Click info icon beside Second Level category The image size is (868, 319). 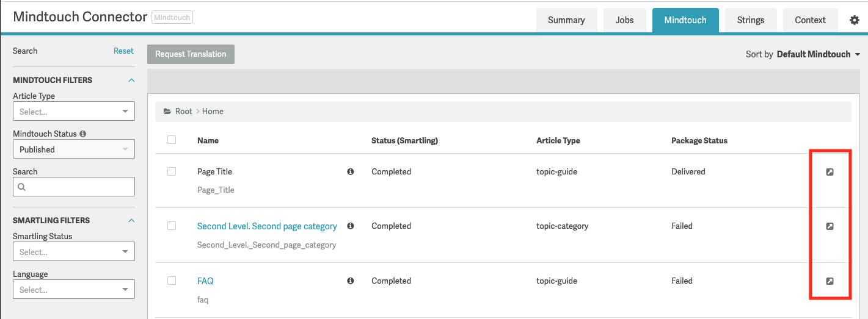click(351, 226)
